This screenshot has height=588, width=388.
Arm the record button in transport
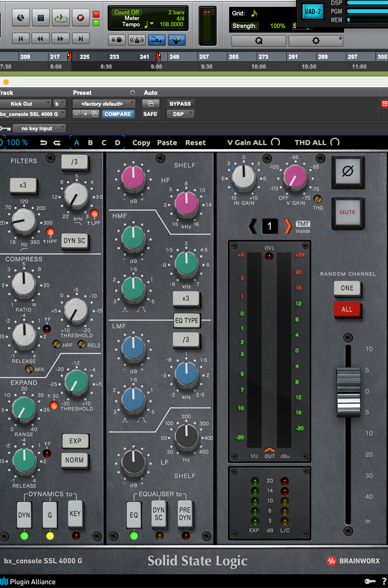pos(80,17)
